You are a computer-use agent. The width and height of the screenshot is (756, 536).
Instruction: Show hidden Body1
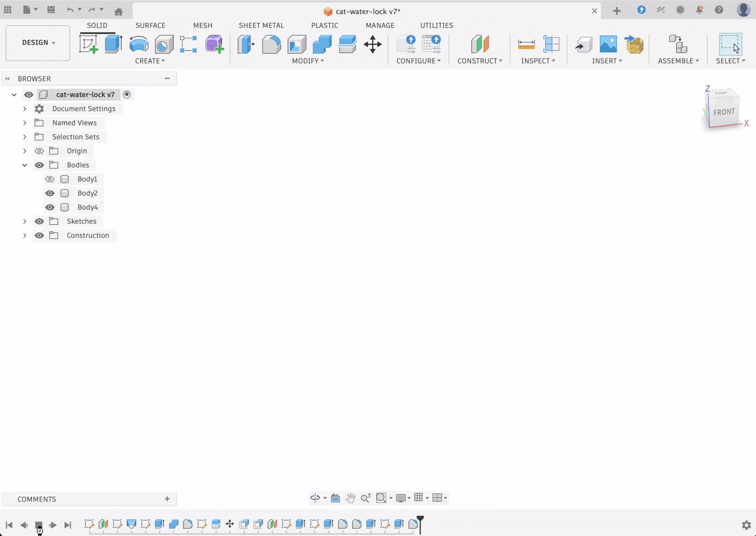(49, 179)
